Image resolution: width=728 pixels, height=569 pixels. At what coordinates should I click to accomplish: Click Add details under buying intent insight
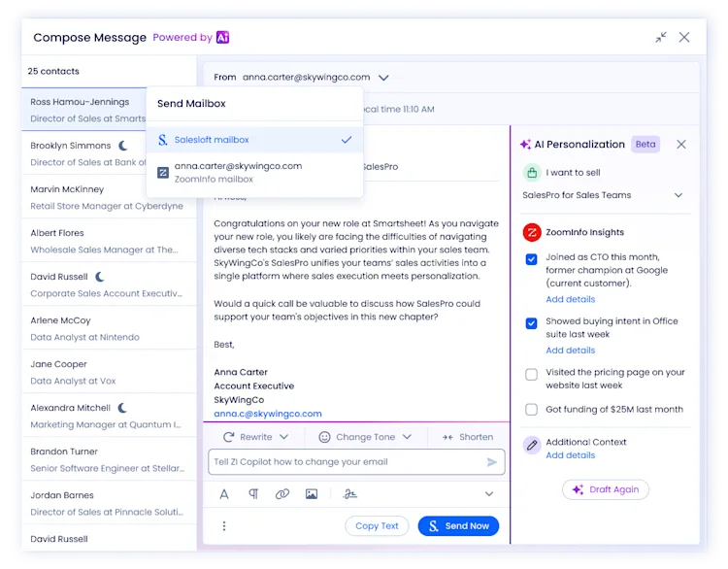(x=570, y=351)
